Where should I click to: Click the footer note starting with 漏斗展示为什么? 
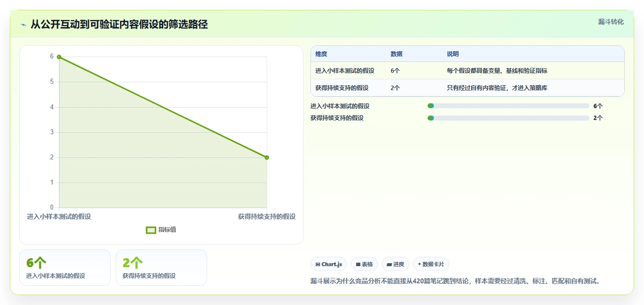coord(456,281)
